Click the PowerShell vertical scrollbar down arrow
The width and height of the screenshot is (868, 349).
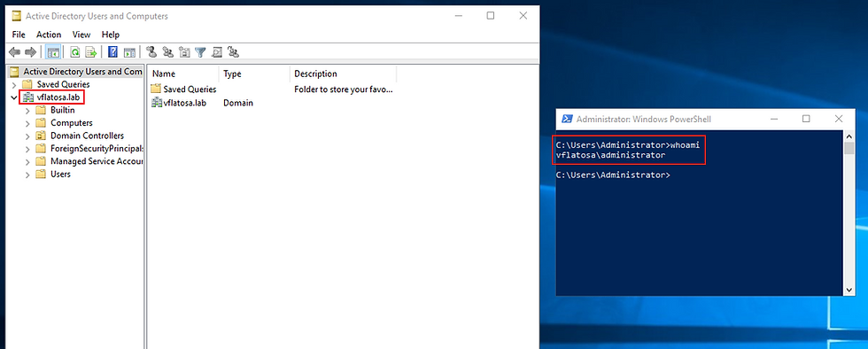click(849, 290)
